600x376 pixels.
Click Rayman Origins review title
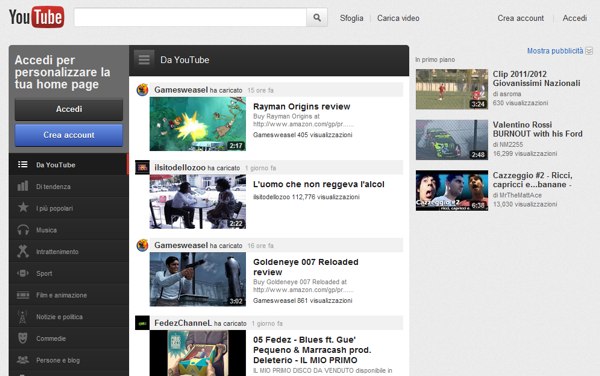click(302, 107)
